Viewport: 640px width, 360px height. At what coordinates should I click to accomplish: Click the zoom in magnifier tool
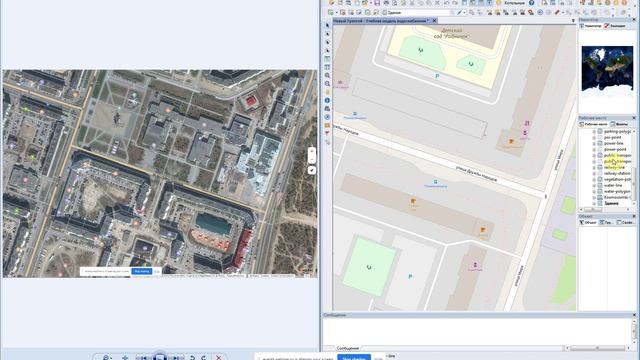327,76
